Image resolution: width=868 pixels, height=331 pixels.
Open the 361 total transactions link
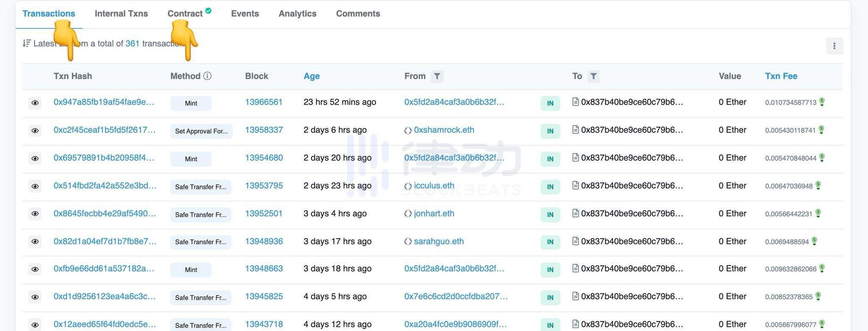pos(132,43)
